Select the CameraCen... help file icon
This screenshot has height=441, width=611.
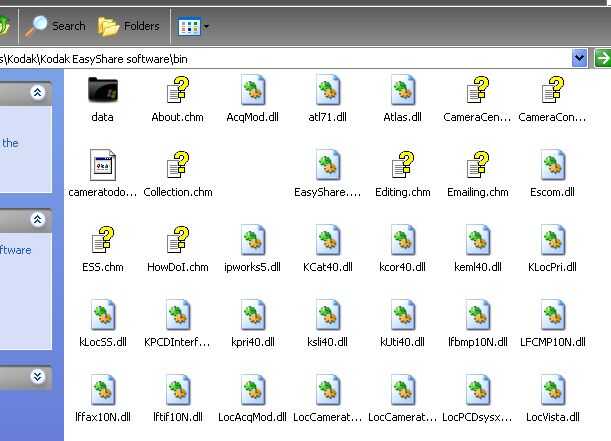coord(478,90)
